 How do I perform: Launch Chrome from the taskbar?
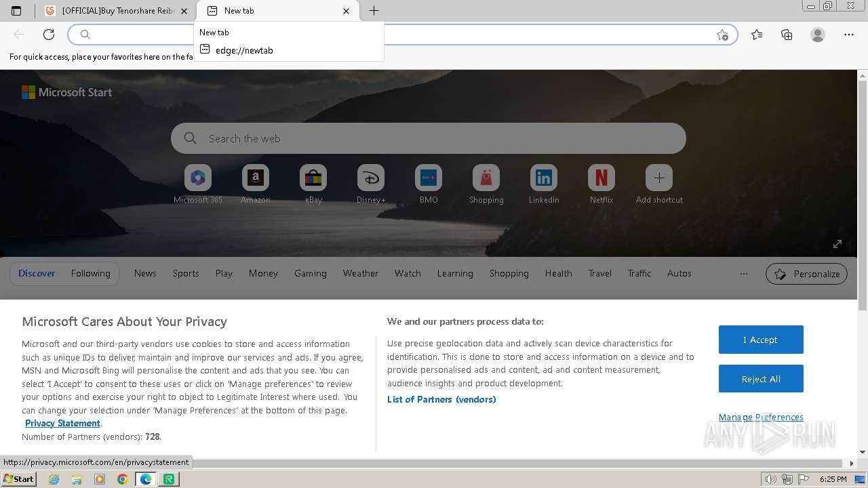tap(123, 479)
